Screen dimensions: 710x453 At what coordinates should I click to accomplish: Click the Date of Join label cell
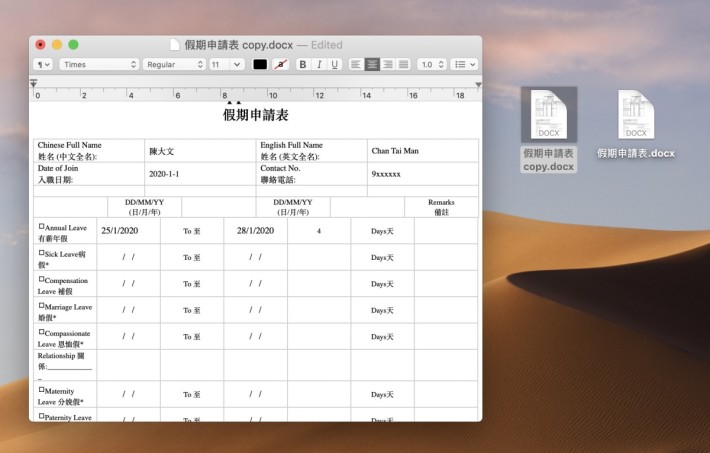click(89, 174)
